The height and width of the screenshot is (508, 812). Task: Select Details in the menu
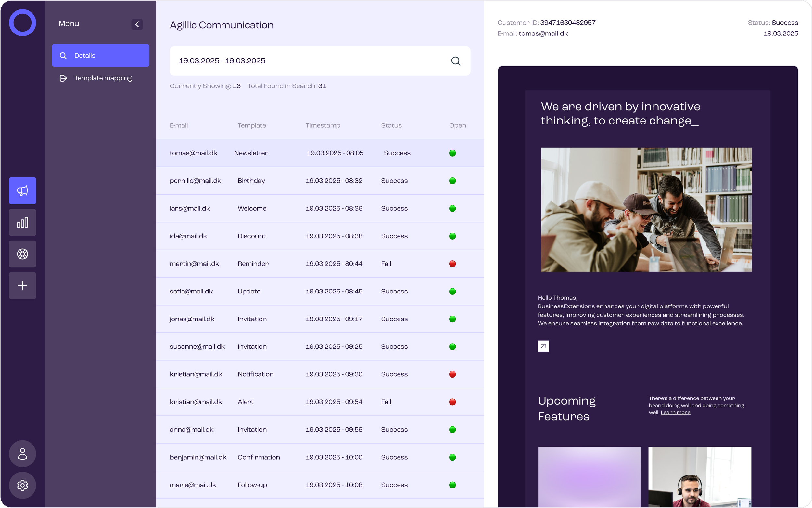tap(100, 55)
